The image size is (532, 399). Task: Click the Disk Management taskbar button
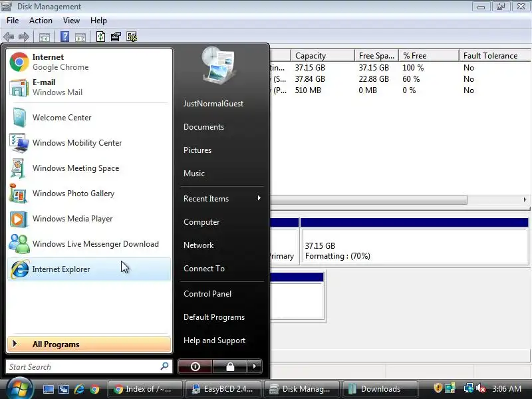(302, 389)
